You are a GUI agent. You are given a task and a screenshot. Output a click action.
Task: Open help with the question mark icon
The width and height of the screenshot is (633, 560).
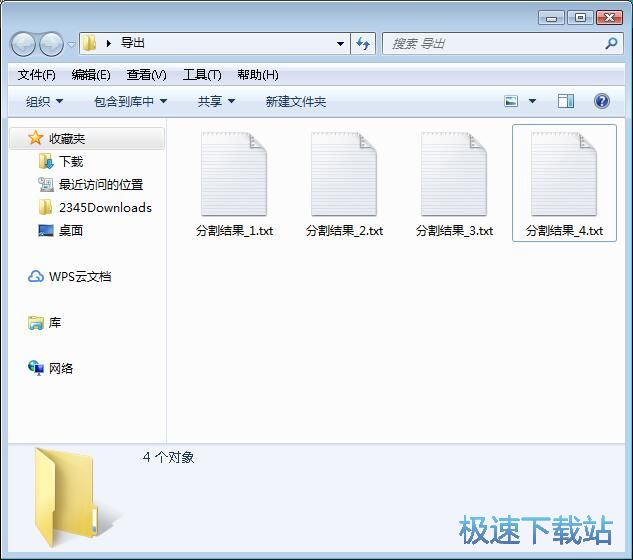point(602,101)
